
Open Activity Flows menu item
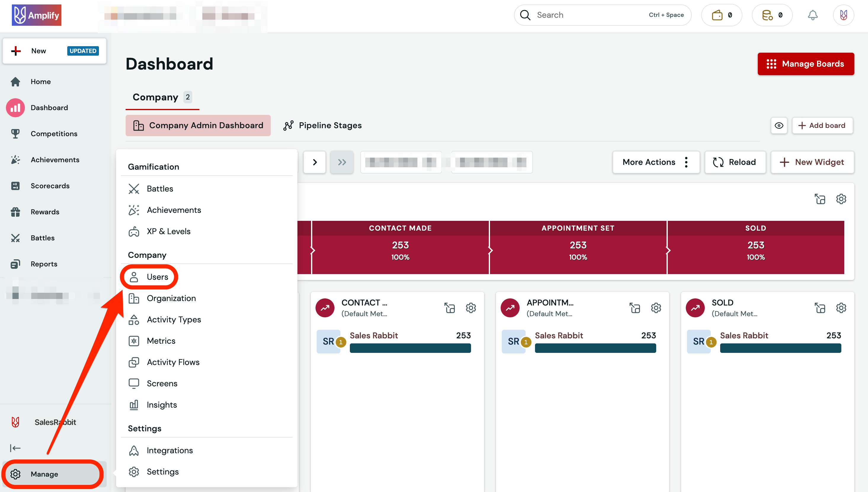(173, 362)
